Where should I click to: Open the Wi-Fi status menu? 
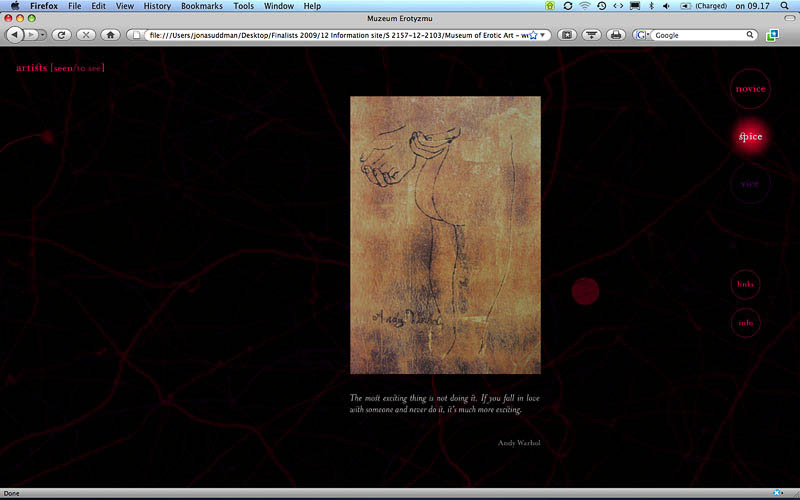[585, 6]
